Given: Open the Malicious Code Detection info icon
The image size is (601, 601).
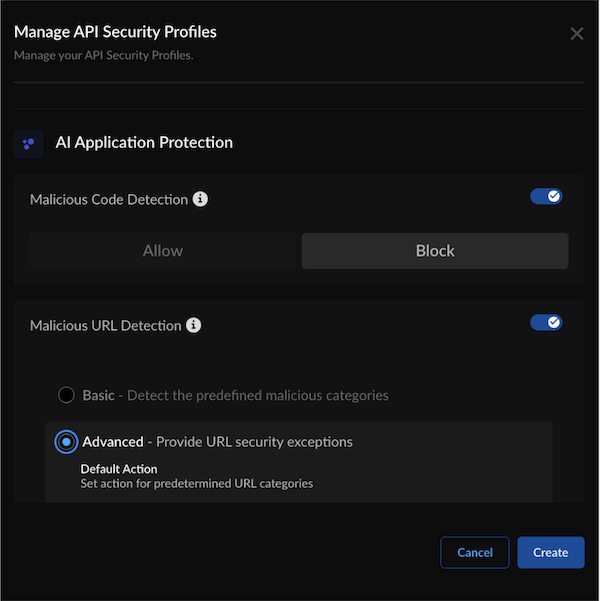Looking at the screenshot, I should tap(200, 199).
